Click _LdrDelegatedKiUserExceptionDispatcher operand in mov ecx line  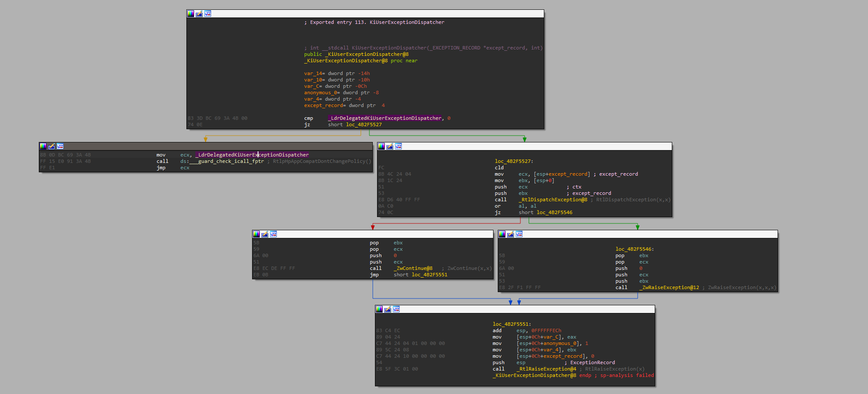click(252, 155)
